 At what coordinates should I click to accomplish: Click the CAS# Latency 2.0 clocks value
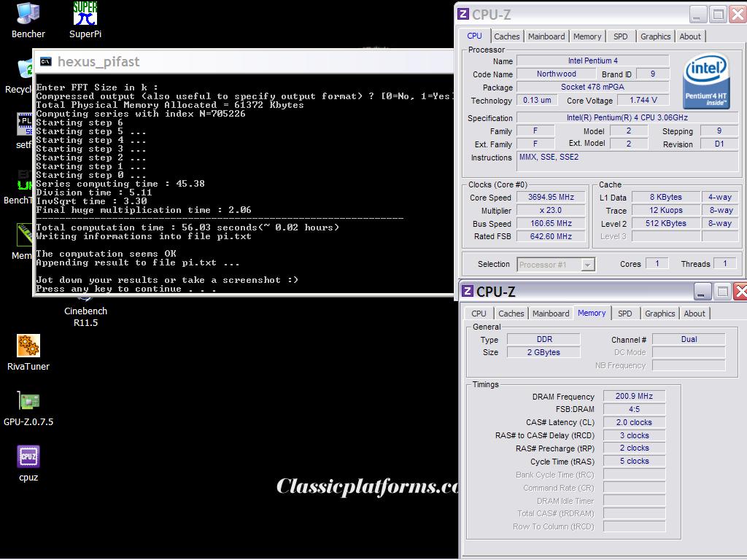(634, 422)
